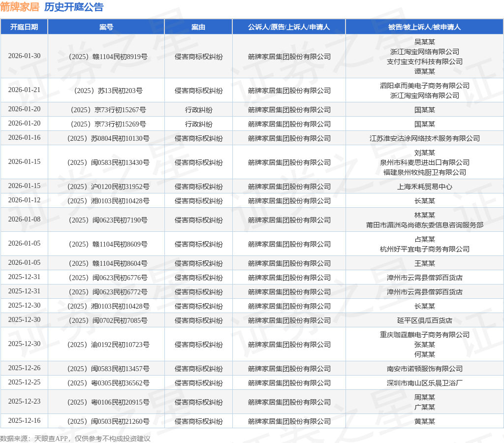This screenshot has width=504, height=443.
Task: Click 被告/被上诉人/被申请人 column header
Action: pyautogui.click(x=424, y=27)
